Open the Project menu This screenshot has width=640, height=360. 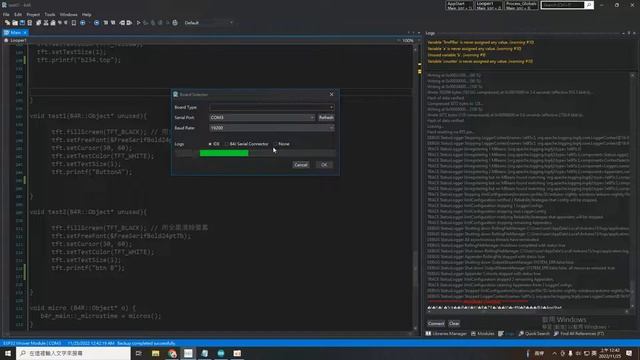tap(33, 14)
